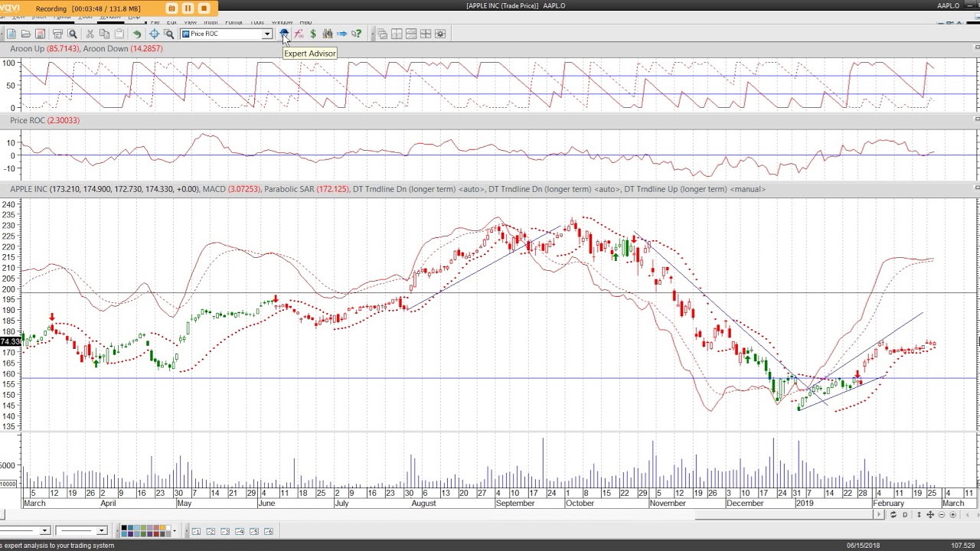Stop the screen recording
Viewport: 980px width, 551px height.
click(x=204, y=8)
